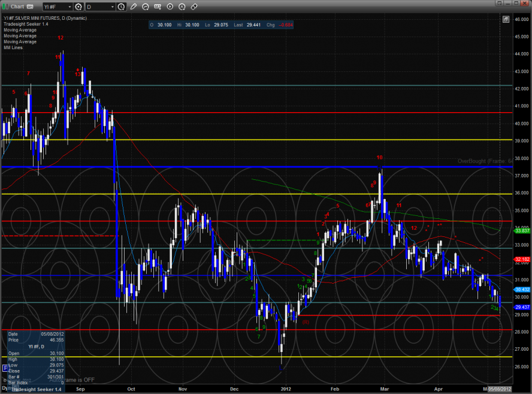Click the circular play replay icon
Image resolution: width=532 pixels, height=394 pixels.
(170, 7)
